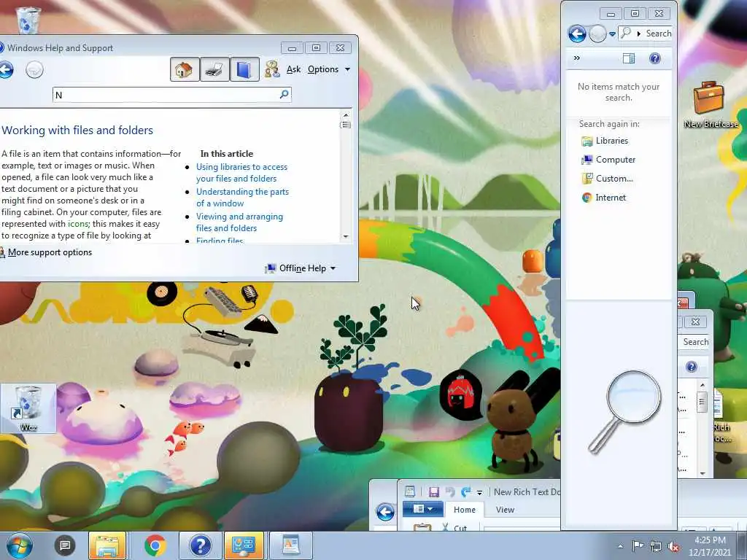Viewport: 747px width, 560px height.
Task: Click Help and Support taskbar button
Action: [x=201, y=545]
